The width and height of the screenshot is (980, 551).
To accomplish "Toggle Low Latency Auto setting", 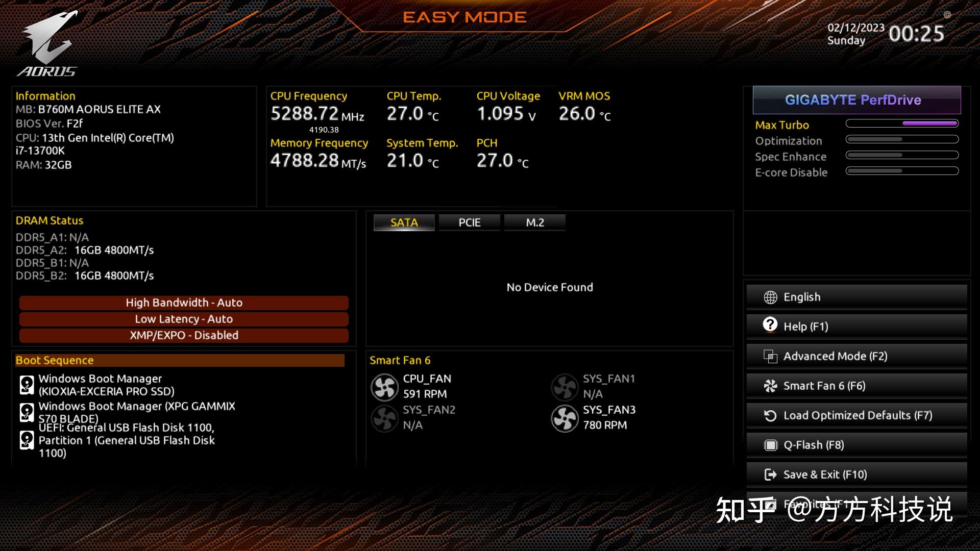I will tap(183, 318).
